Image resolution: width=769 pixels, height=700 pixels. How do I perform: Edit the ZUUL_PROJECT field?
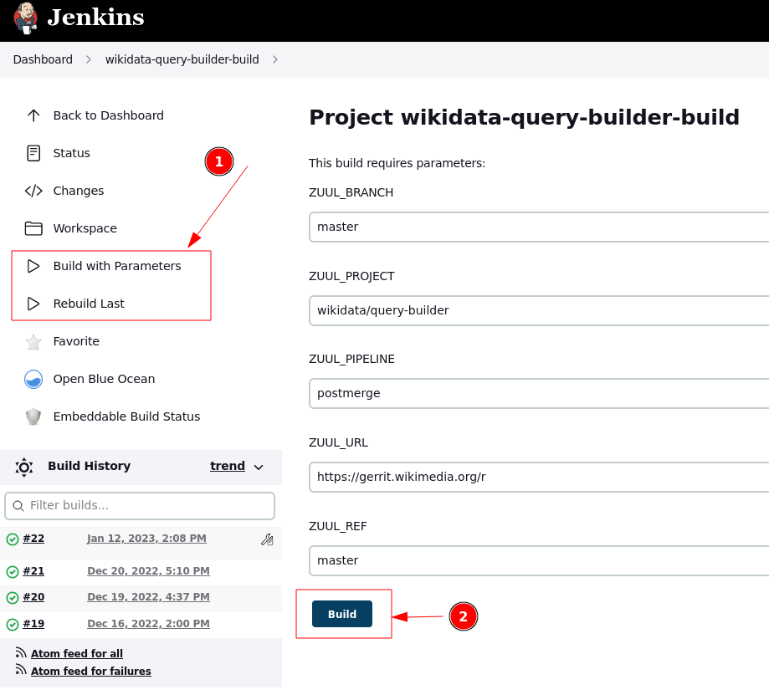[x=539, y=311]
